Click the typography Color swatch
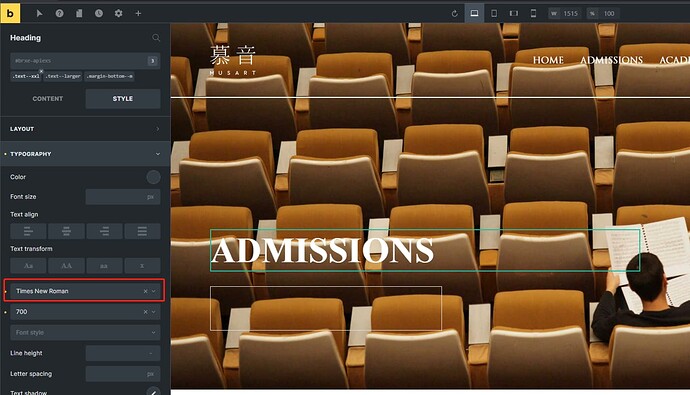 pyautogui.click(x=153, y=177)
